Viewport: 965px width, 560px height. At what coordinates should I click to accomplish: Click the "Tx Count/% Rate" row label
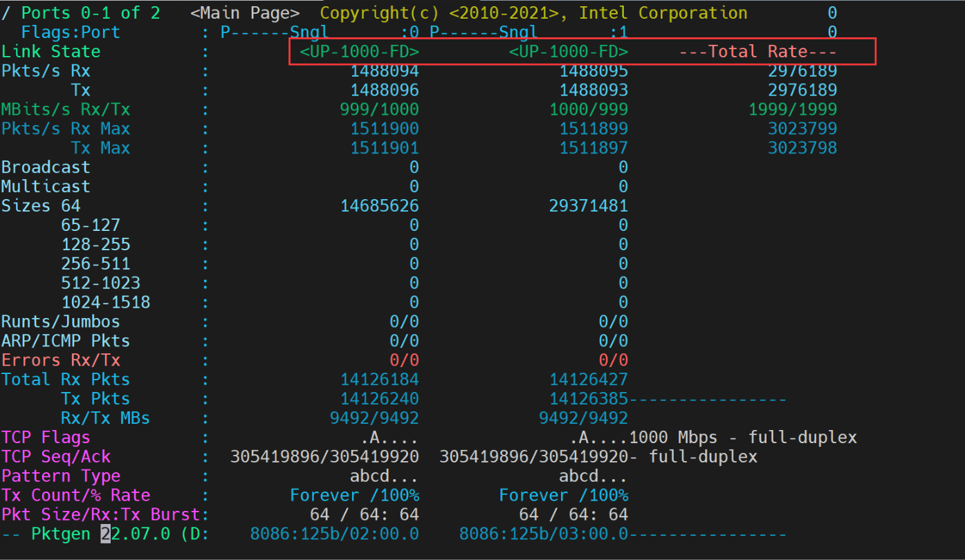click(75, 496)
